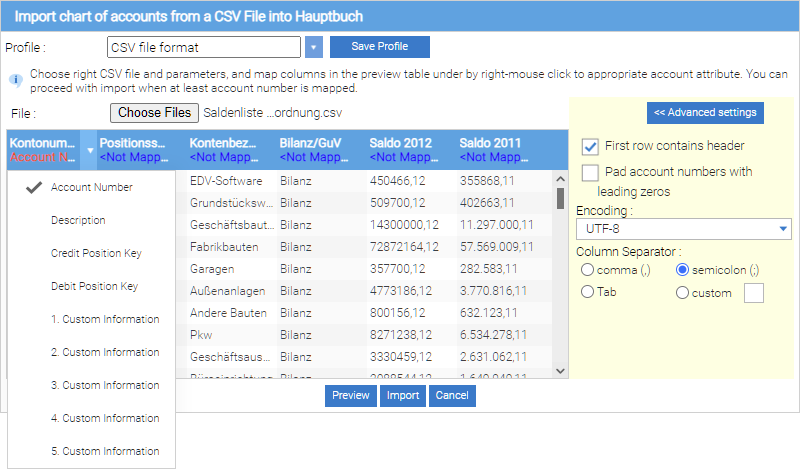The width and height of the screenshot is (800, 469).
Task: Select the custom separator radio option
Action: coord(683,293)
